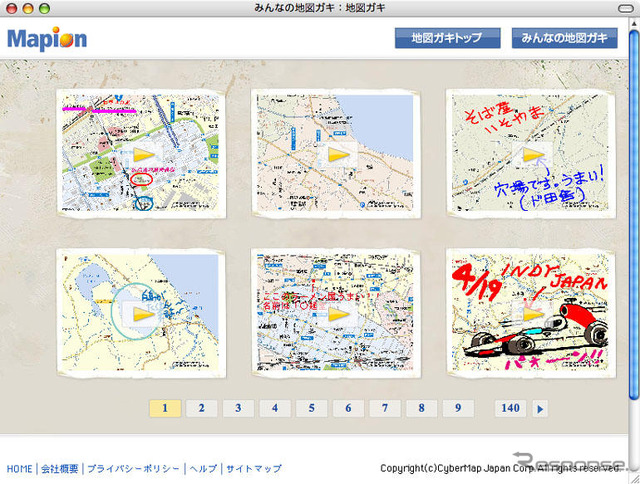Go to page 4
The image size is (640, 484).
tap(275, 408)
